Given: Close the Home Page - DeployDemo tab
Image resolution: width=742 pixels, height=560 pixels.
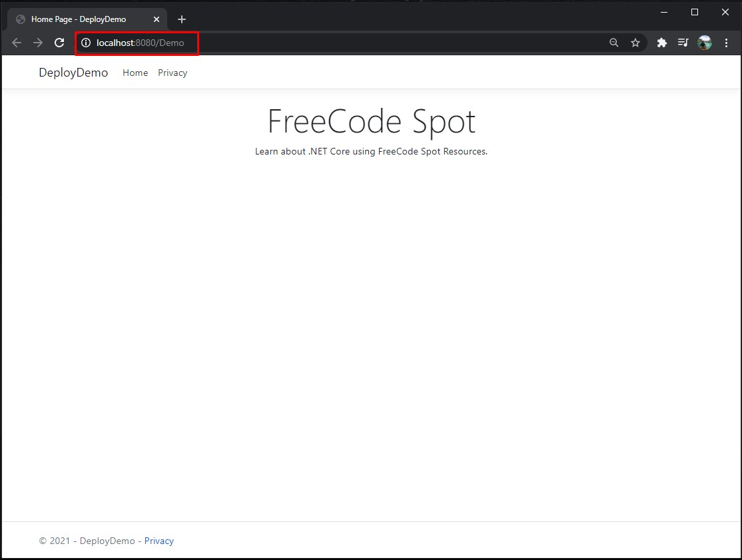Looking at the screenshot, I should click(x=157, y=19).
